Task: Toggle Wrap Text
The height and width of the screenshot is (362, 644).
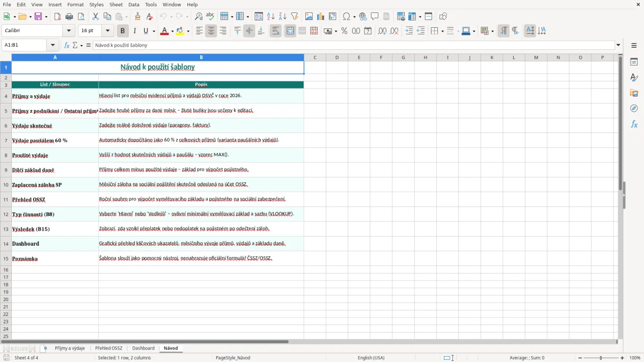Action: (276, 31)
